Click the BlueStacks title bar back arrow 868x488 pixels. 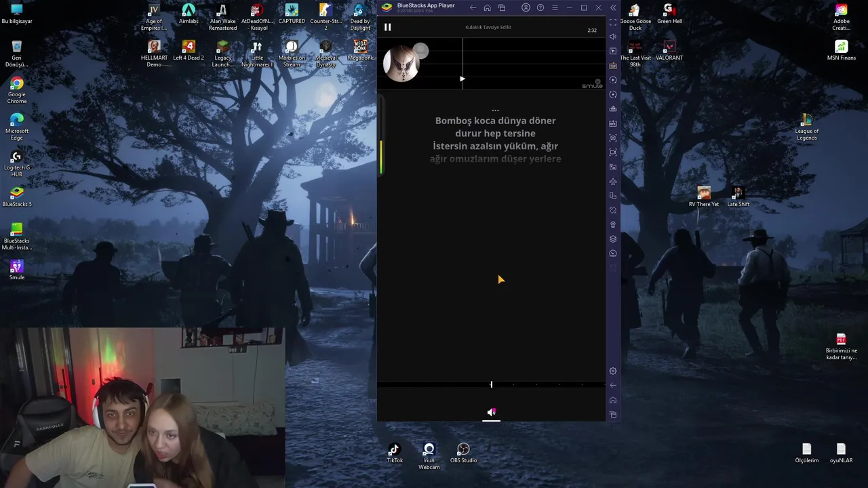(473, 7)
